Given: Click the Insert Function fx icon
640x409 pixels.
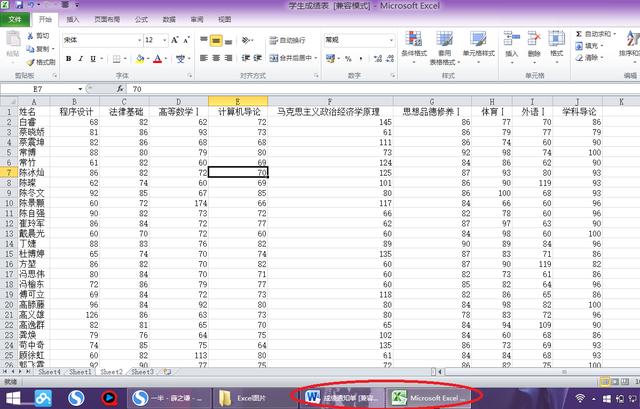Looking at the screenshot, I should (x=122, y=89).
